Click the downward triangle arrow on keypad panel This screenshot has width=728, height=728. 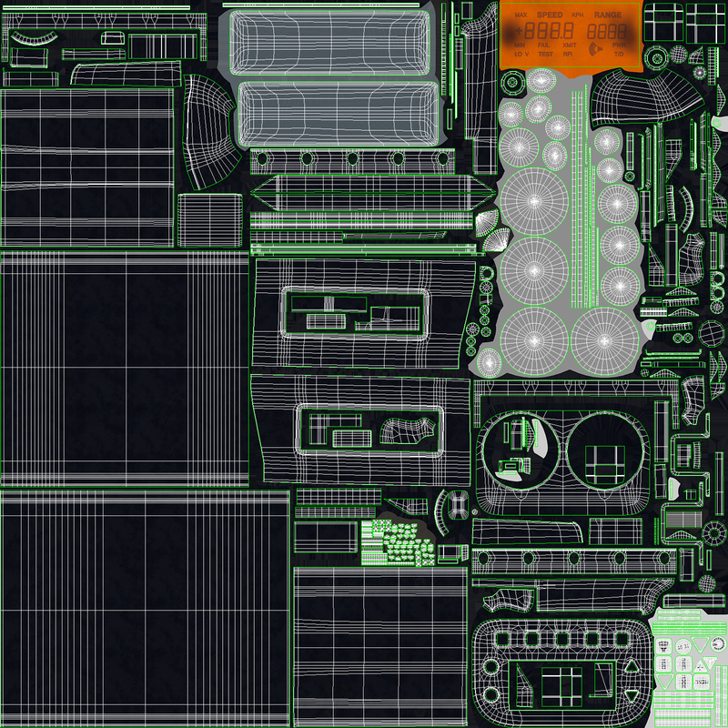click(632, 696)
